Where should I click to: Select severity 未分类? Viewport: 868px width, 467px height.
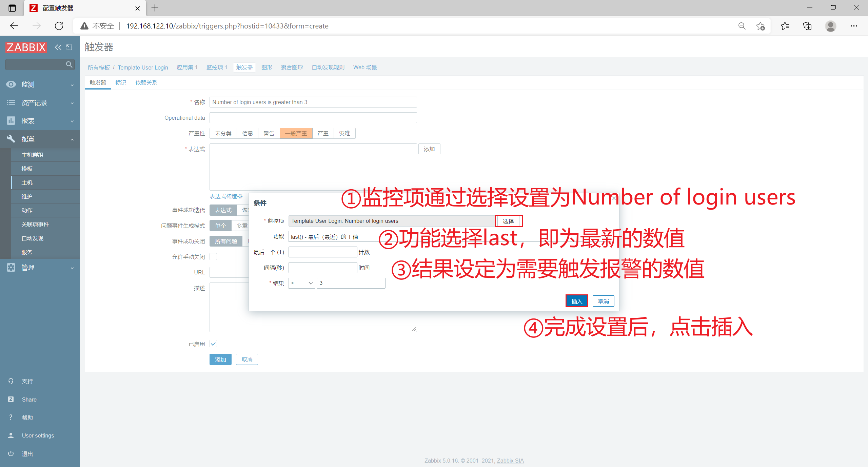click(x=223, y=133)
